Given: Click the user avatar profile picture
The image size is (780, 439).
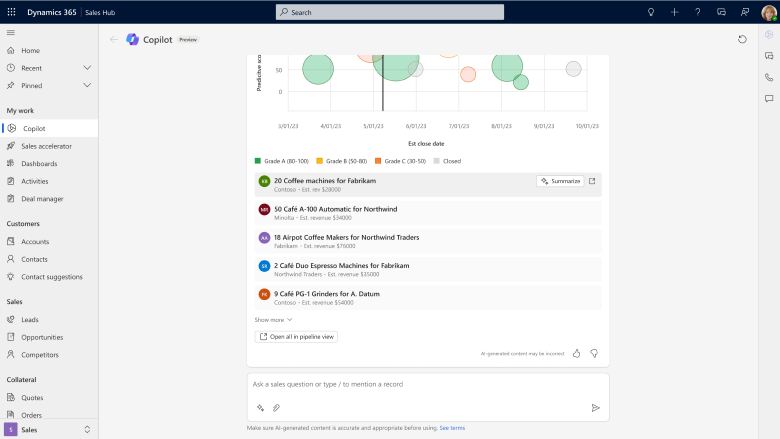Looking at the screenshot, I should pos(769,12).
